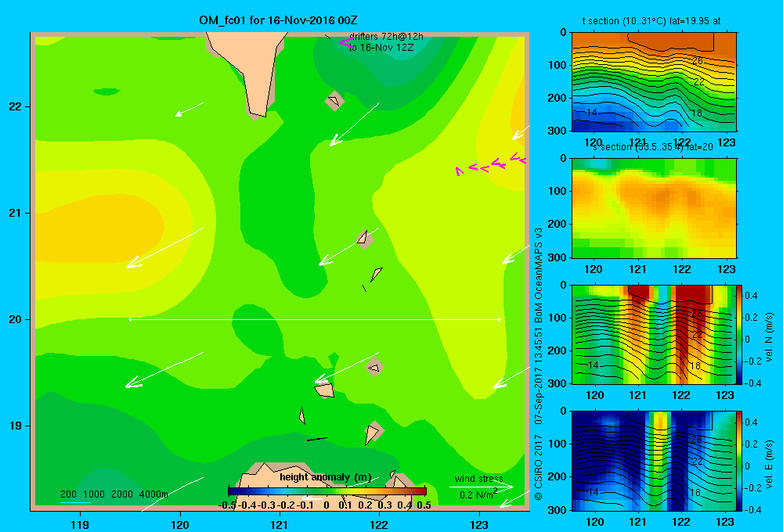Click the BoM OceanMAPS v3 vertical text

539,275
